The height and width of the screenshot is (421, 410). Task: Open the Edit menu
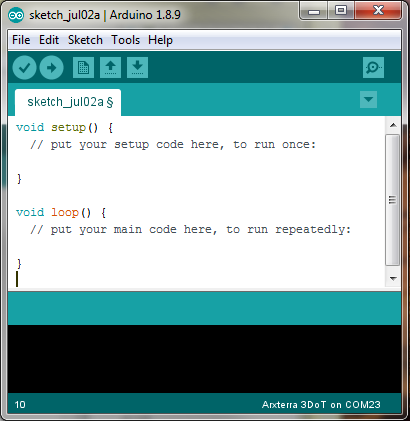pyautogui.click(x=49, y=40)
